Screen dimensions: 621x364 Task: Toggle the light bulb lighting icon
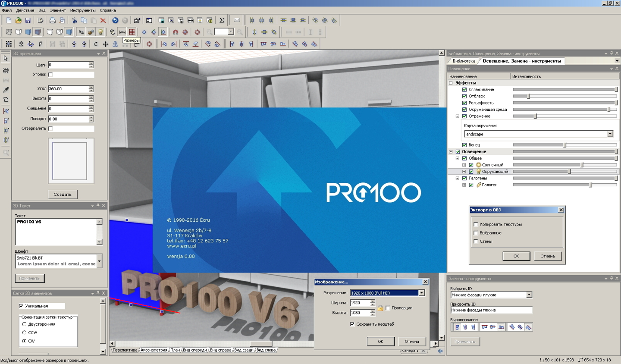click(x=100, y=32)
